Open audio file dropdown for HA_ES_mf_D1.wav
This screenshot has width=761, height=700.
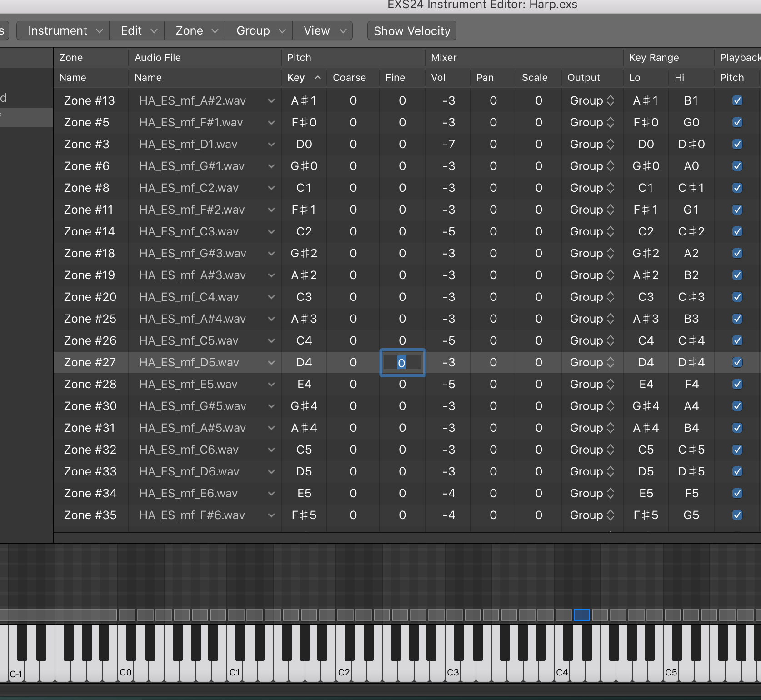point(271,145)
